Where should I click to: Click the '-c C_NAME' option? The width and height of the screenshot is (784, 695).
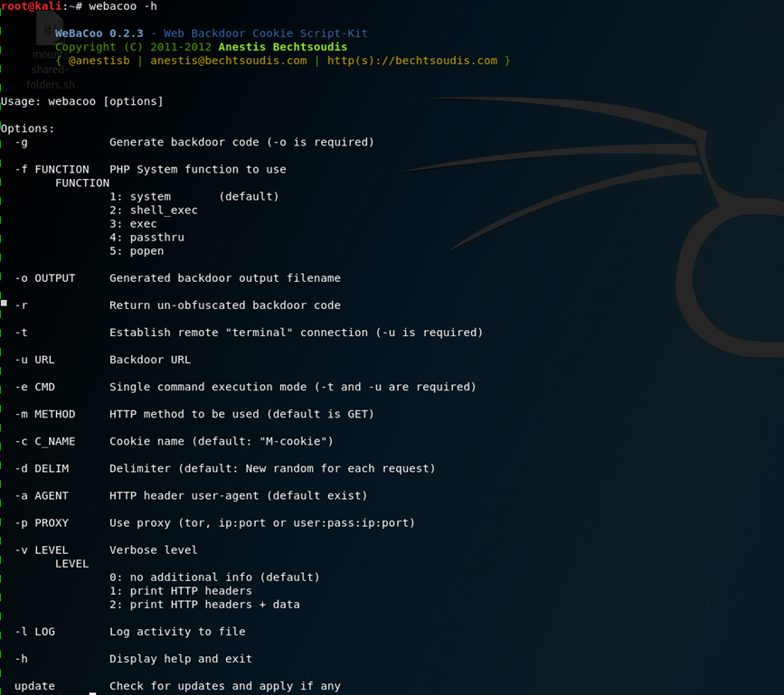(45, 441)
